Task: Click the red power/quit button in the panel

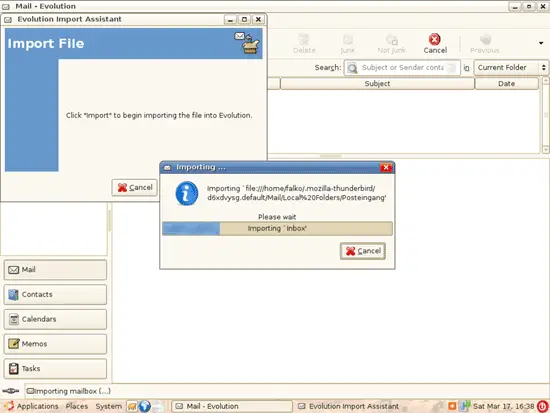Action: pyautogui.click(x=543, y=406)
